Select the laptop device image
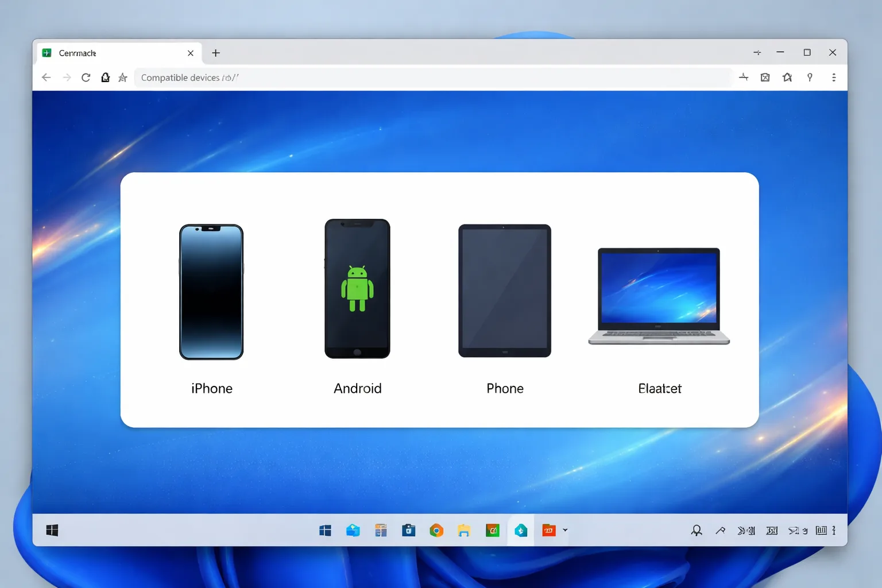882x588 pixels. (x=659, y=296)
